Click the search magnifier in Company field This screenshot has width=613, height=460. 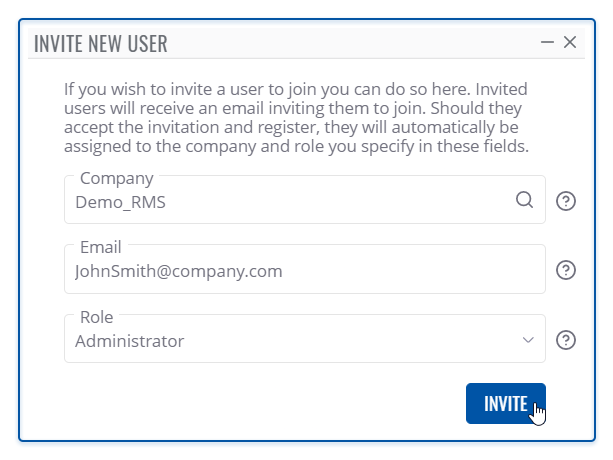tap(524, 200)
